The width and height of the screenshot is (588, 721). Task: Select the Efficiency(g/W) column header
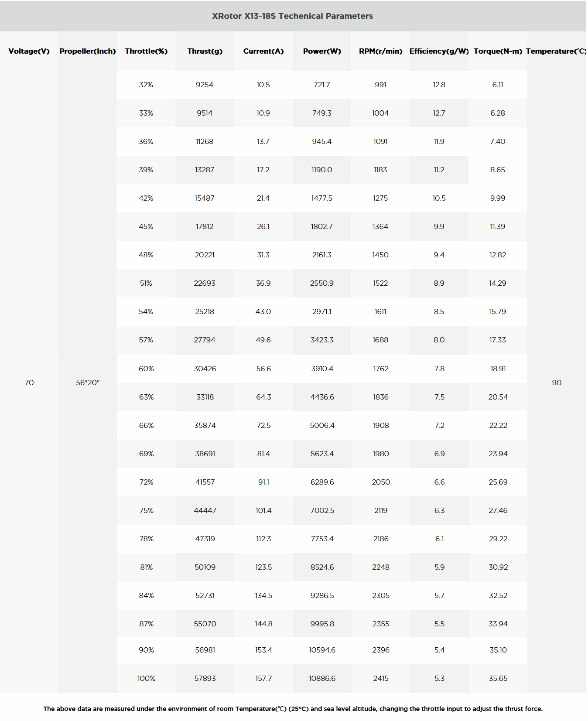(439, 51)
